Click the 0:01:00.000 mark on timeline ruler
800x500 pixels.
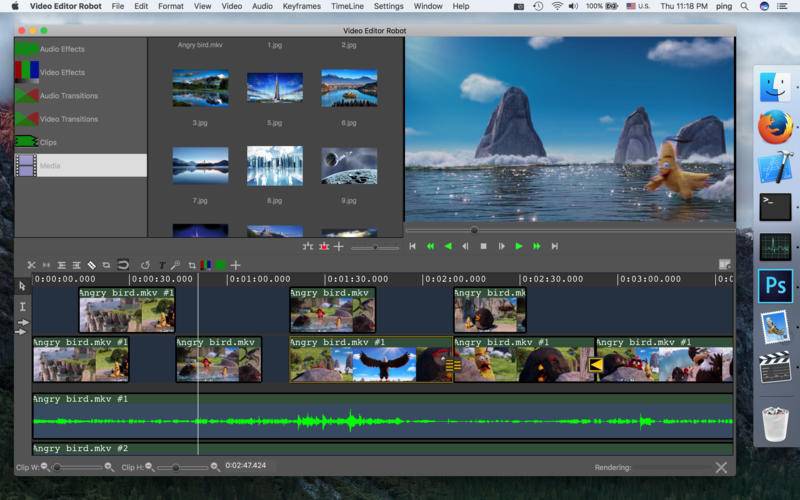[x=260, y=279]
